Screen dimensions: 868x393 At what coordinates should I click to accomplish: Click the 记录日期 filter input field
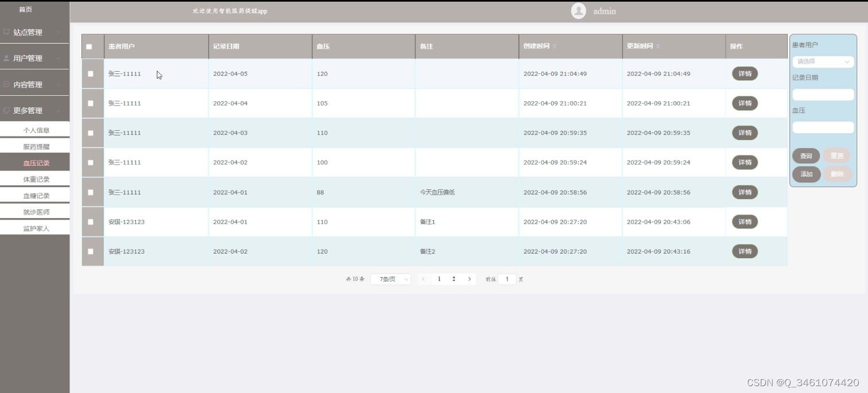tap(823, 95)
